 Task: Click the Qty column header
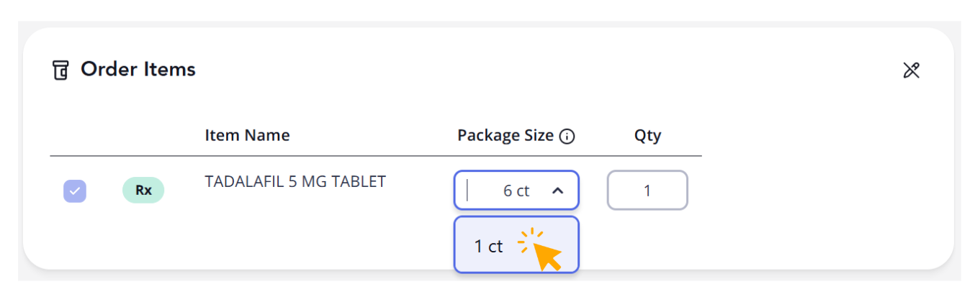[x=647, y=135]
